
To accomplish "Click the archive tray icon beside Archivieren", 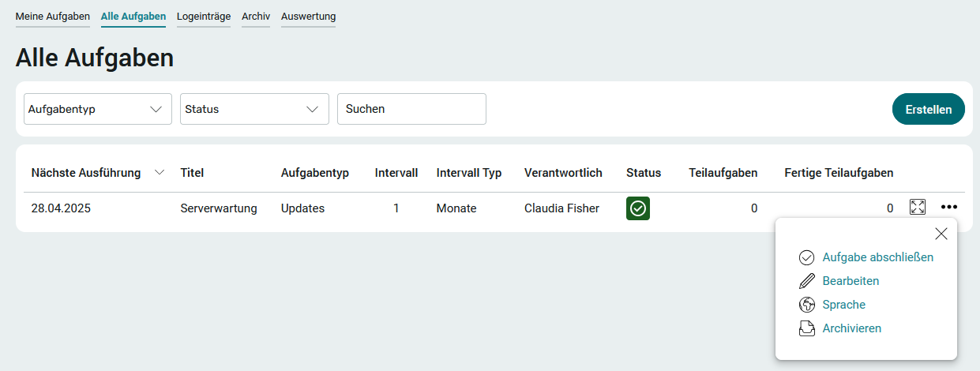I will pyautogui.click(x=807, y=328).
